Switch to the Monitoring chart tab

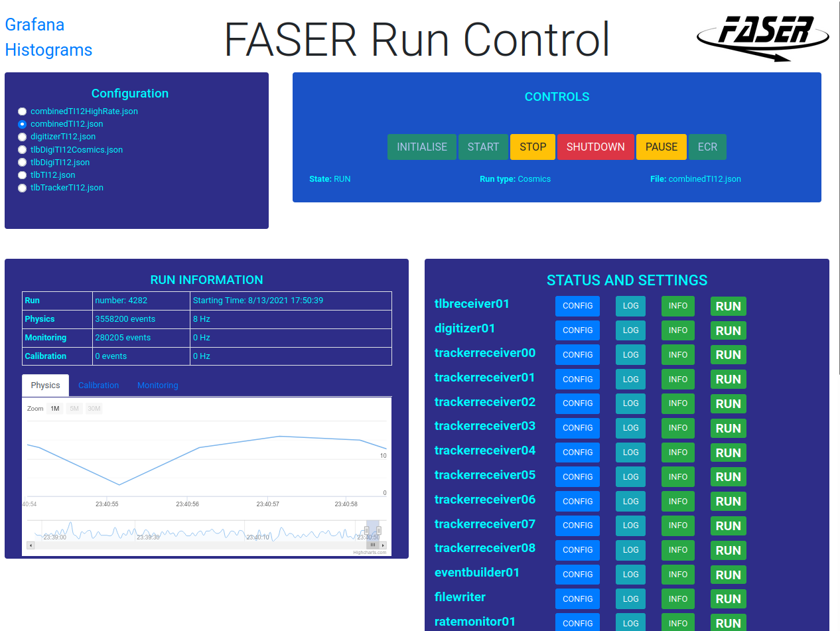(157, 386)
